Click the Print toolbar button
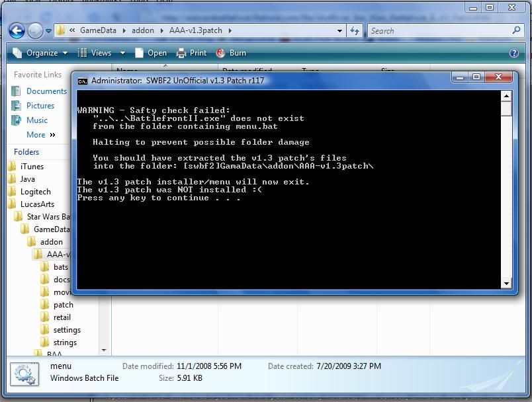 coord(191,53)
